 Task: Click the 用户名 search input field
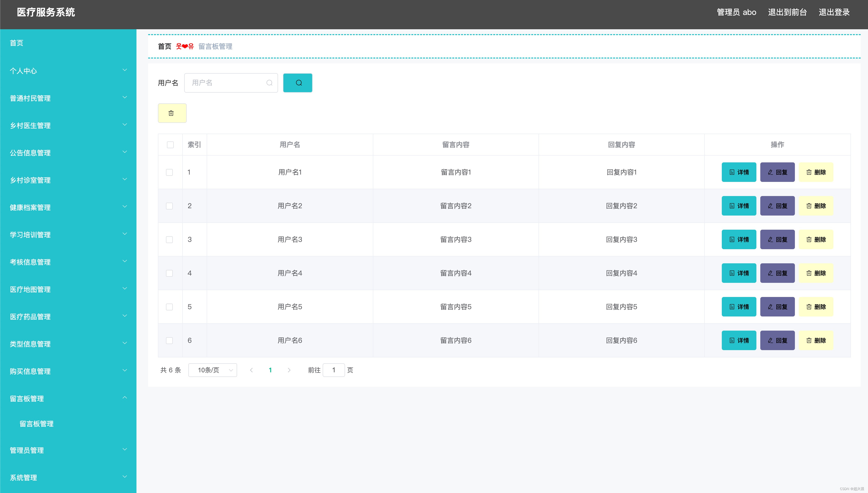pos(231,83)
